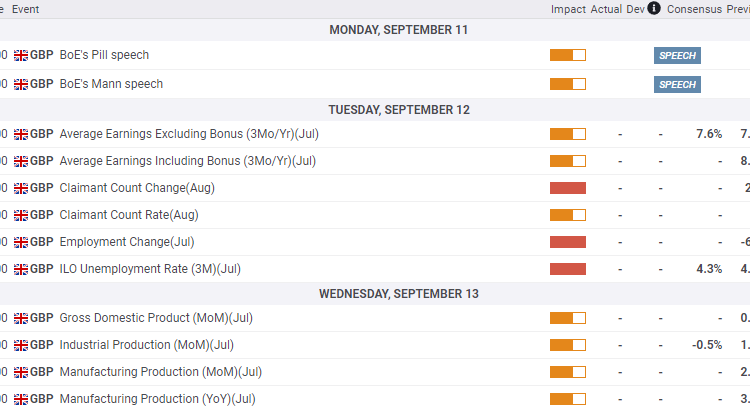Screen dimensions: 750x410
Task: Click the Event column header
Action: pyautogui.click(x=25, y=9)
